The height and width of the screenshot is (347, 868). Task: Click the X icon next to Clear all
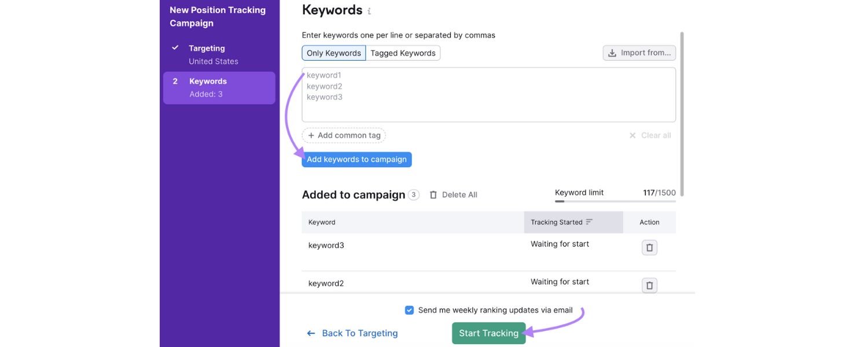point(632,135)
